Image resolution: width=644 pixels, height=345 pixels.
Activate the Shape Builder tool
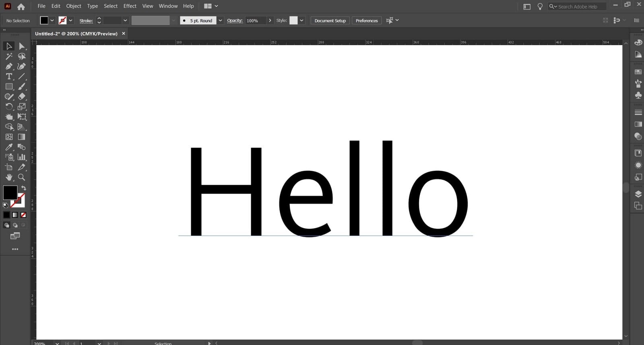9,127
